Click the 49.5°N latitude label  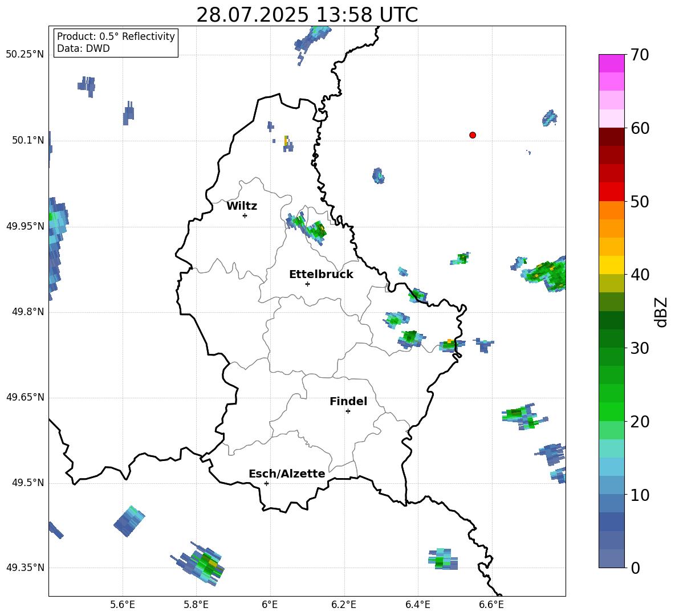pyautogui.click(x=27, y=483)
